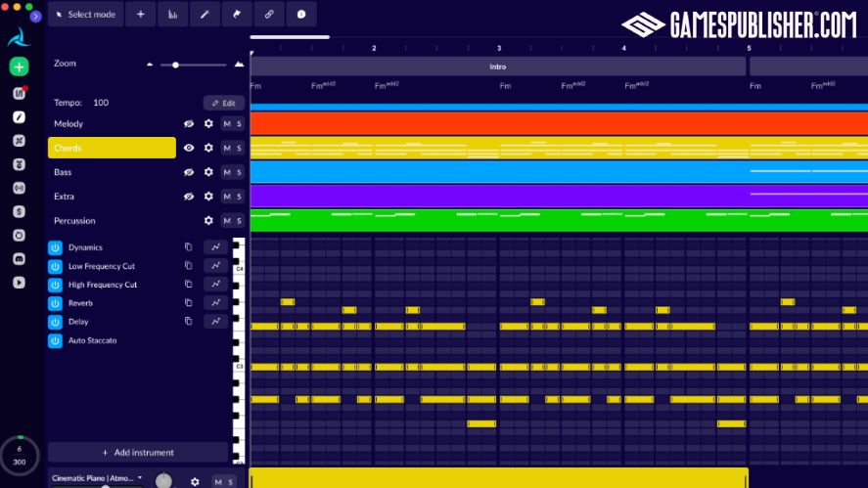Toggle Low Frequency Cut power button
Screen dimensions: 868x488
55,266
